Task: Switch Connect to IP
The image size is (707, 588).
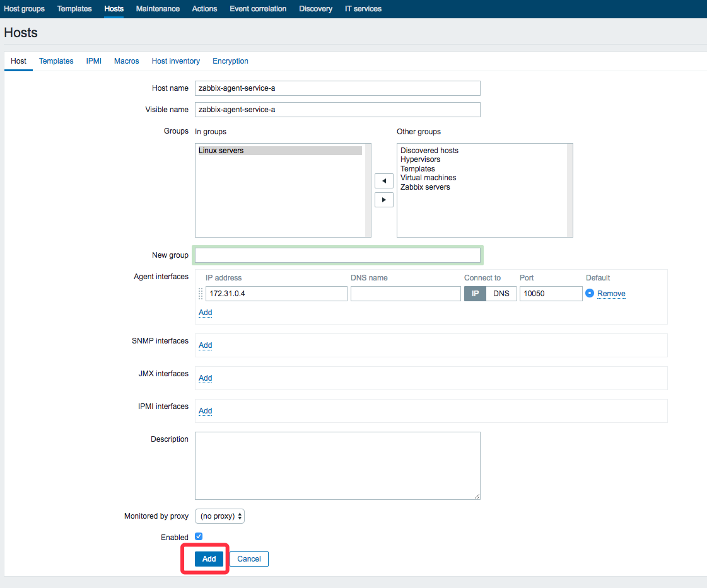Action: 476,294
